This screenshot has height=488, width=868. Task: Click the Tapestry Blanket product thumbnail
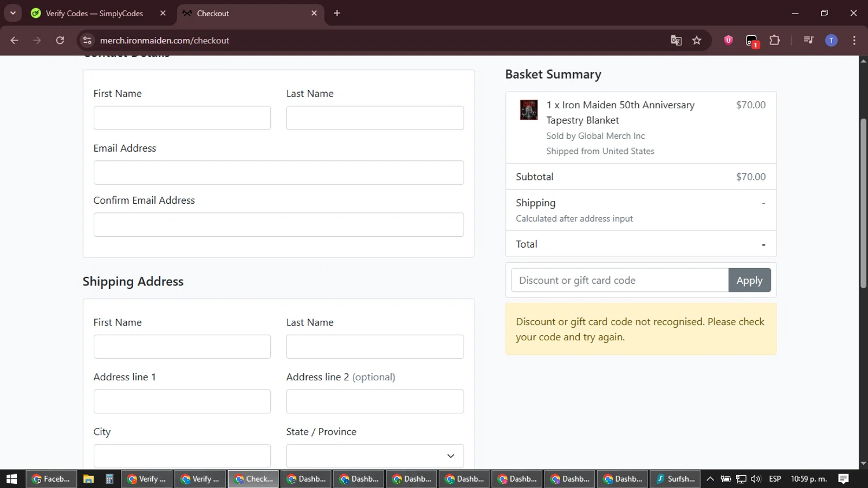[529, 110]
